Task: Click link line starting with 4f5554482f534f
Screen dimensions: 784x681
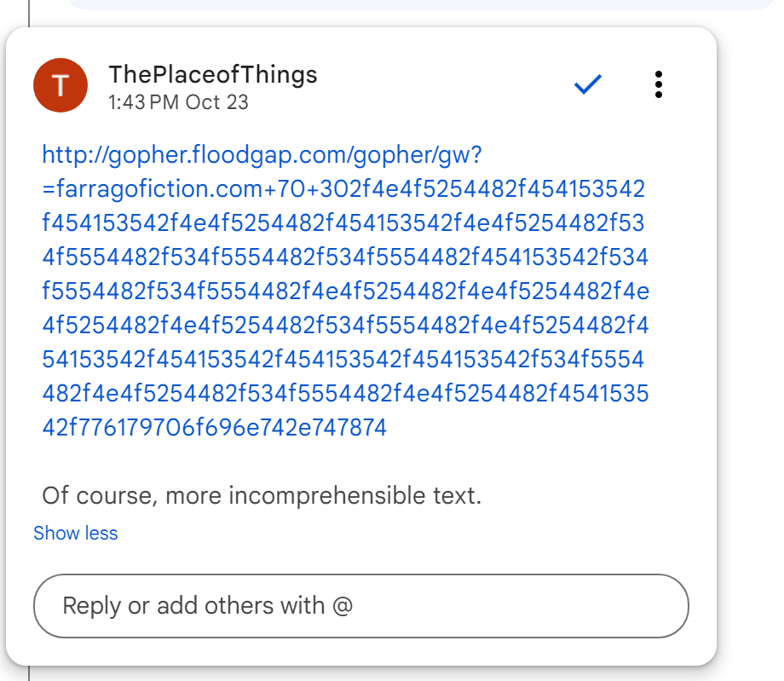Action: click(x=345, y=257)
